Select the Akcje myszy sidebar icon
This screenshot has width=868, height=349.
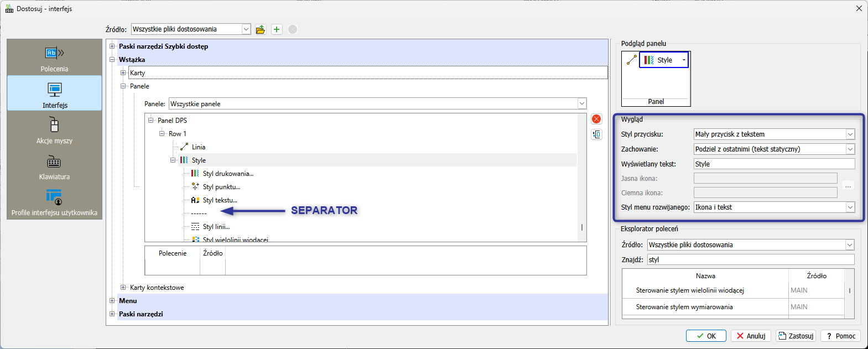coord(54,126)
